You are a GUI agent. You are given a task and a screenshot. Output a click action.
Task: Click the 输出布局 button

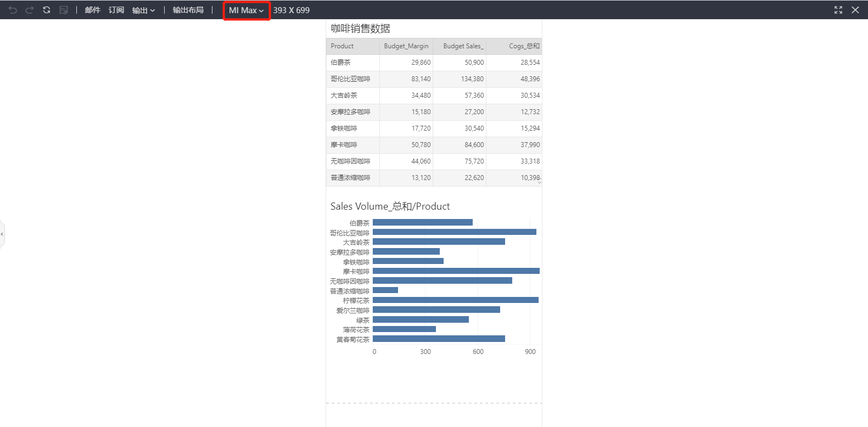[188, 10]
